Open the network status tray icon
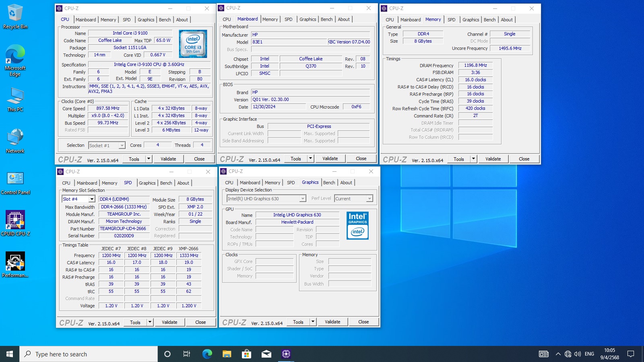The image size is (644, 362). tap(568, 354)
